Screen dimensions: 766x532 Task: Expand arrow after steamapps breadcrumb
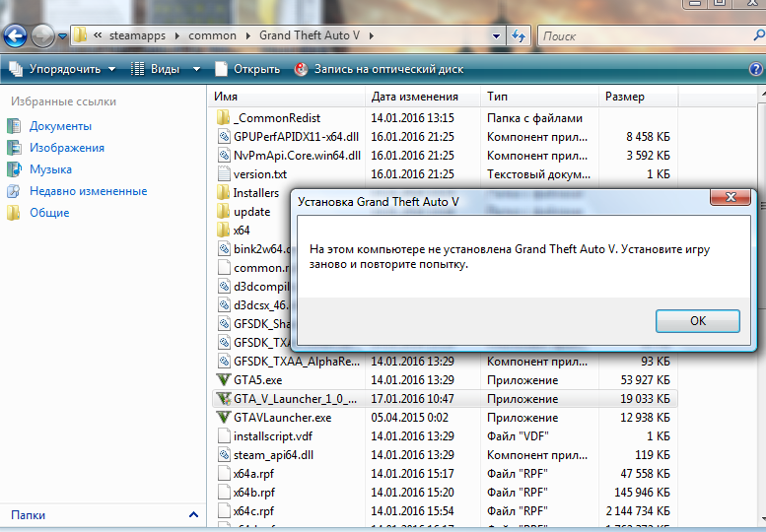pyautogui.click(x=176, y=36)
